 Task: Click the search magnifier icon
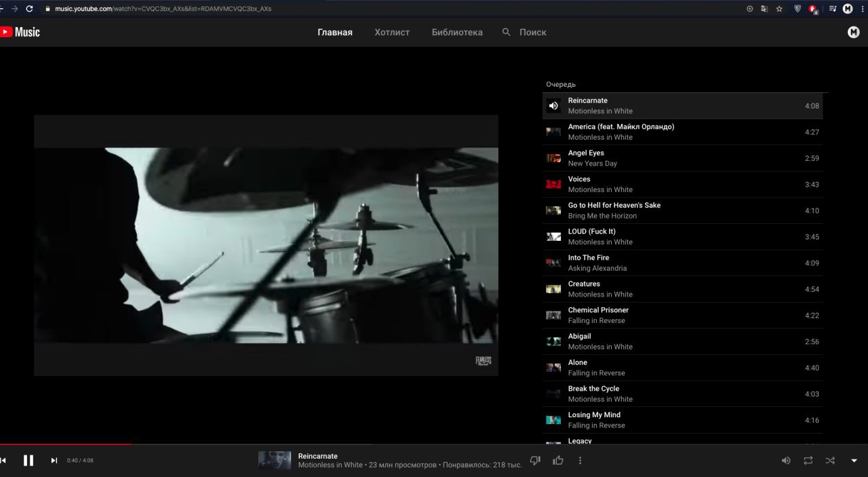pyautogui.click(x=507, y=32)
